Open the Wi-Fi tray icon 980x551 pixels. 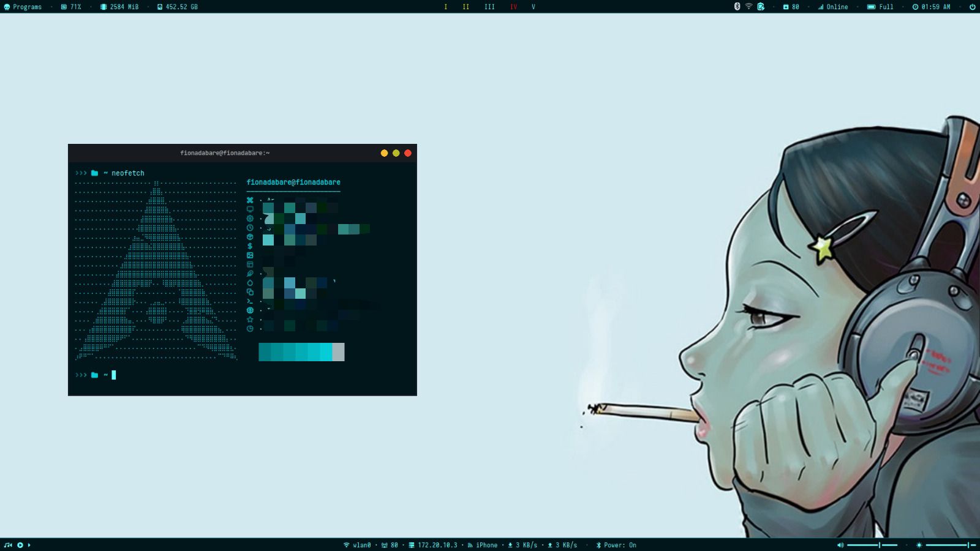748,7
